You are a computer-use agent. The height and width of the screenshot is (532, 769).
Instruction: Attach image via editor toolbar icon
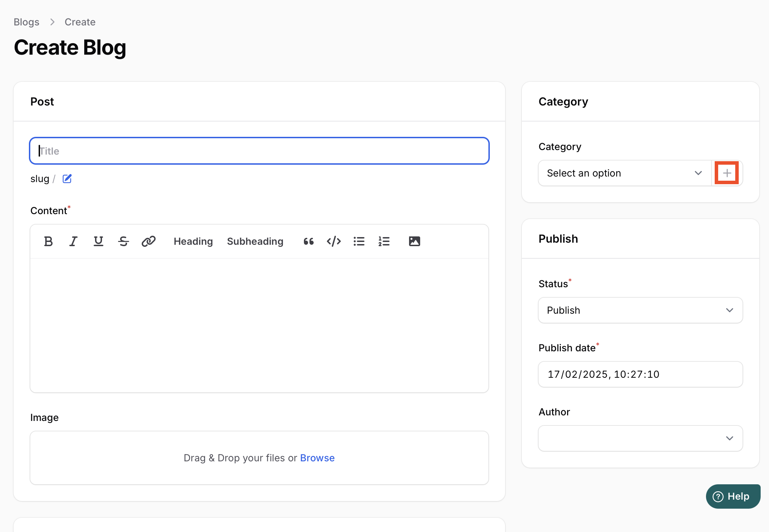[414, 241]
